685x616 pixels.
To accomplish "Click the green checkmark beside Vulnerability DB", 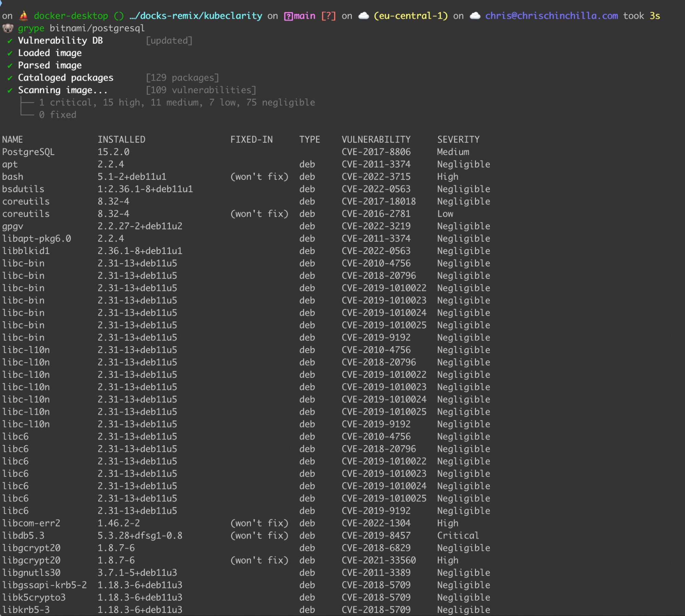I will coord(10,41).
